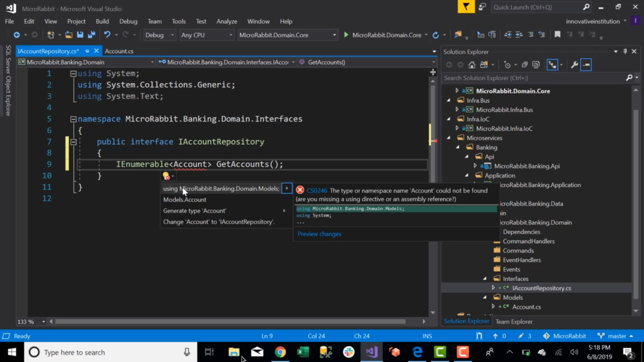Switch to the Team Explorer tab
This screenshot has height=362, width=644.
514,322
